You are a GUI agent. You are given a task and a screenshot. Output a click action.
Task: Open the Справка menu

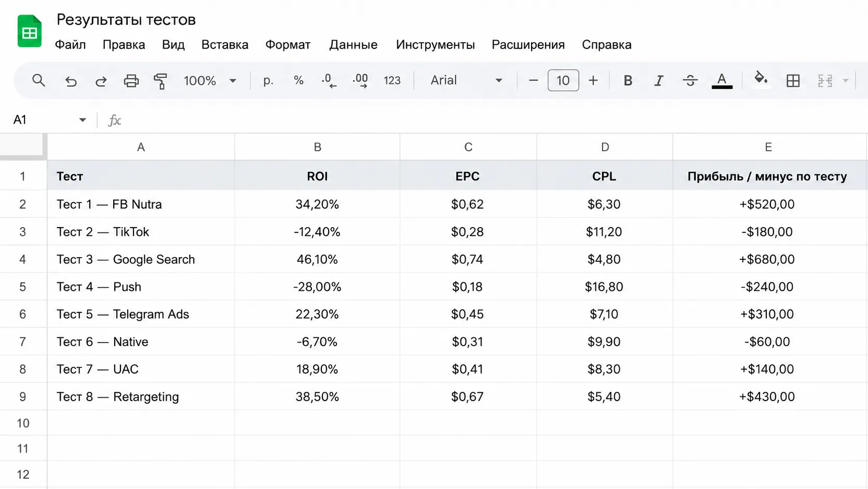(x=606, y=45)
